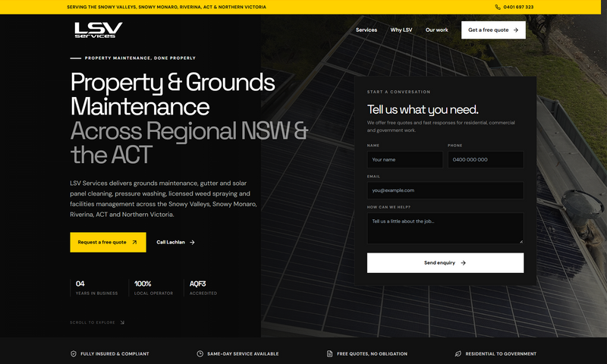Click the Serving the Snowy Valleys banner text

click(166, 7)
